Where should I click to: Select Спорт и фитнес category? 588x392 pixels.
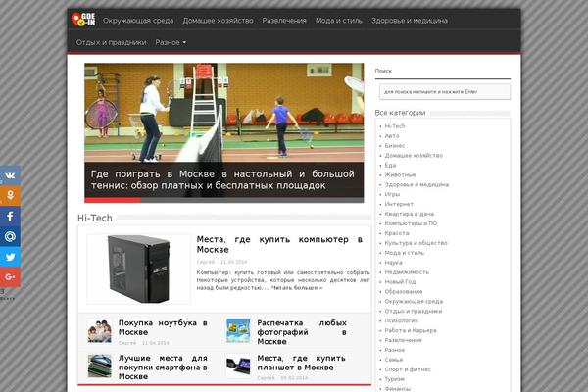click(x=408, y=369)
